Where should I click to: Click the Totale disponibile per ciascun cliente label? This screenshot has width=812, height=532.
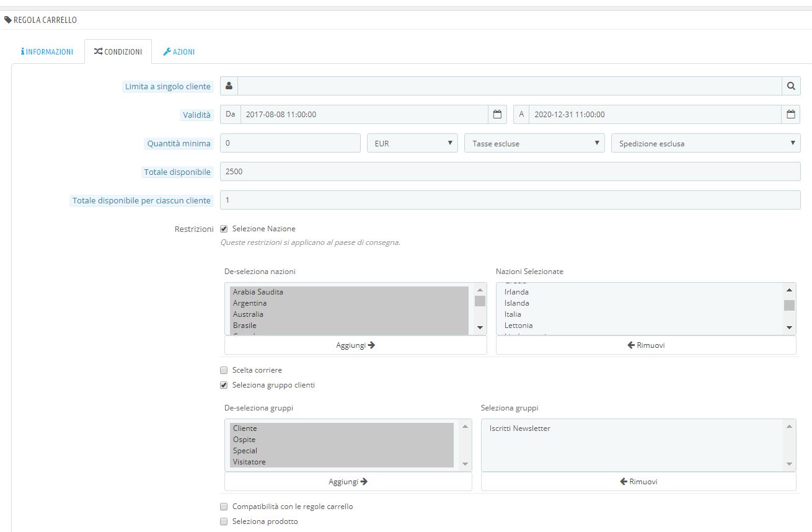pos(141,201)
